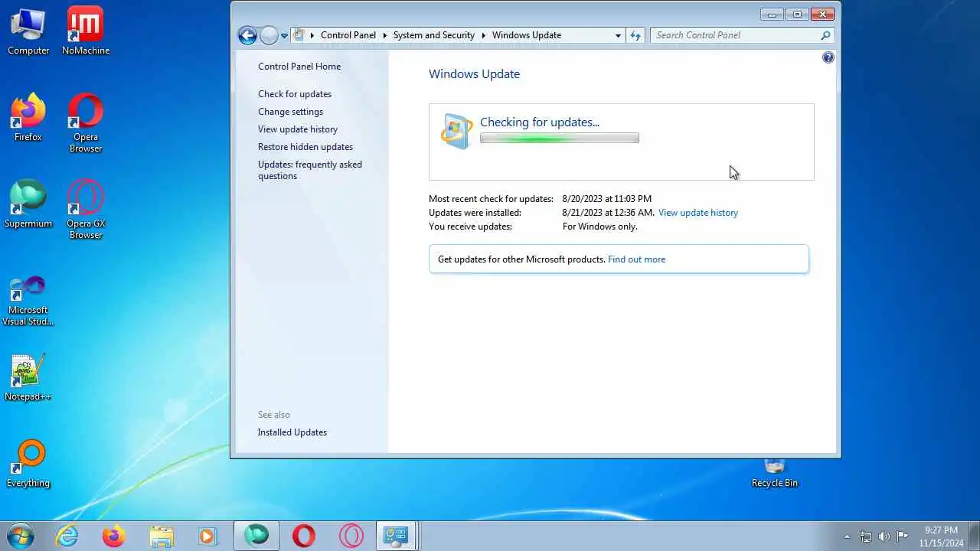Open the volume speaker tray icon

(x=884, y=536)
